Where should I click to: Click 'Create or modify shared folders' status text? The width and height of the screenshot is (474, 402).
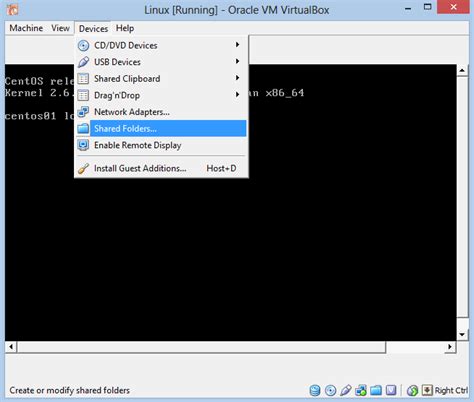pos(69,390)
